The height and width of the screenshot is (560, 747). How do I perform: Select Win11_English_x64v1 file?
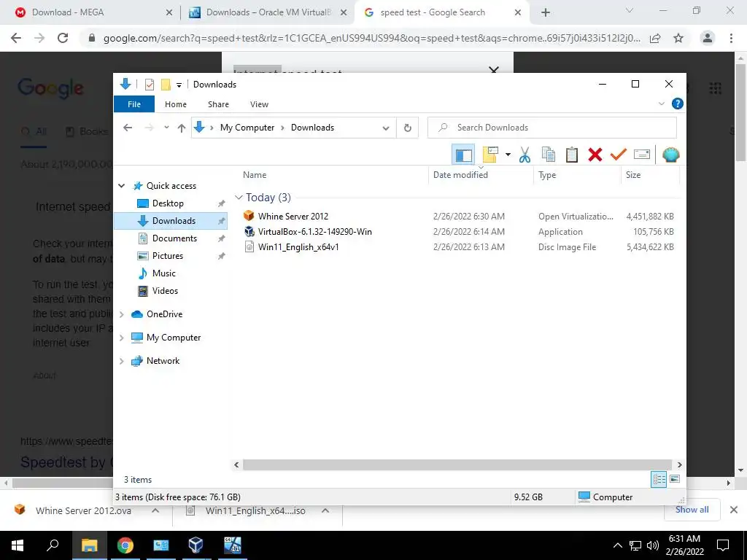point(298,247)
